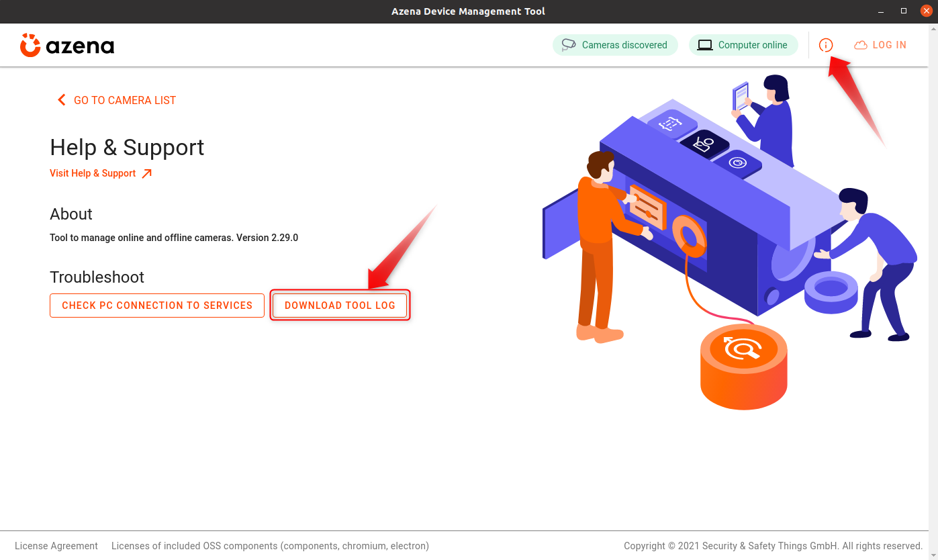The image size is (938, 560).
Task: Click the external arrow icon after Visit Help & Support
Action: click(x=147, y=173)
